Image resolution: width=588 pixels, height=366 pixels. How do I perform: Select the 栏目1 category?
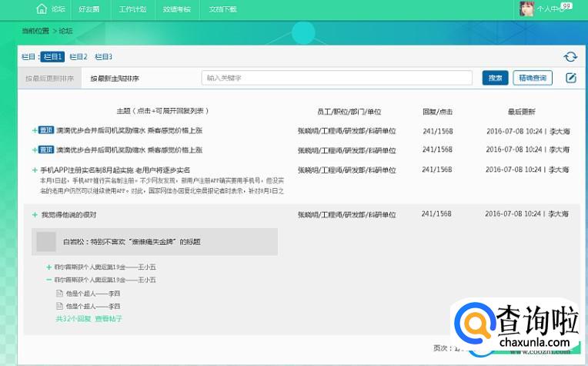pyautogui.click(x=52, y=57)
